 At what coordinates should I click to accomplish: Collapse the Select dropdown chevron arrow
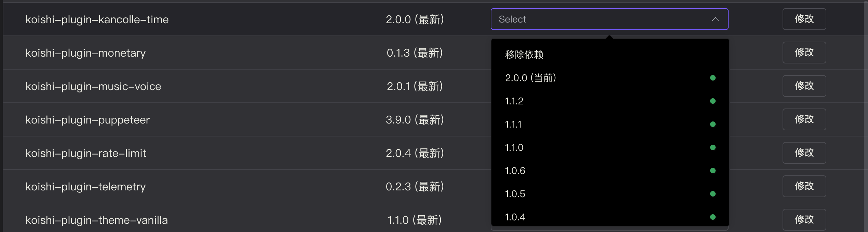point(715,19)
